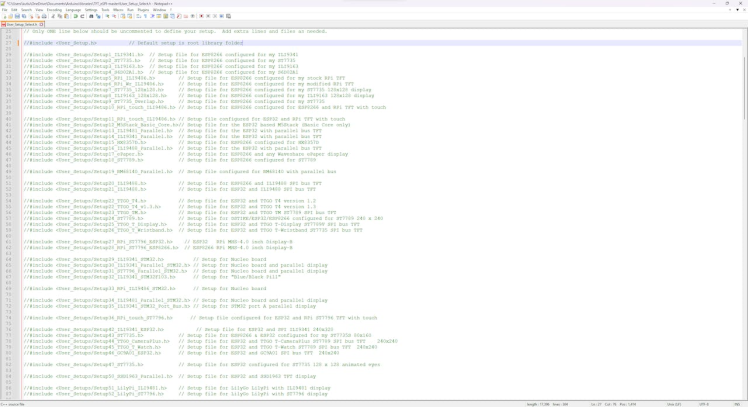Viewport: 748px width, 407px height.
Task: Click the Stop Recording macro icon
Action: point(208,16)
